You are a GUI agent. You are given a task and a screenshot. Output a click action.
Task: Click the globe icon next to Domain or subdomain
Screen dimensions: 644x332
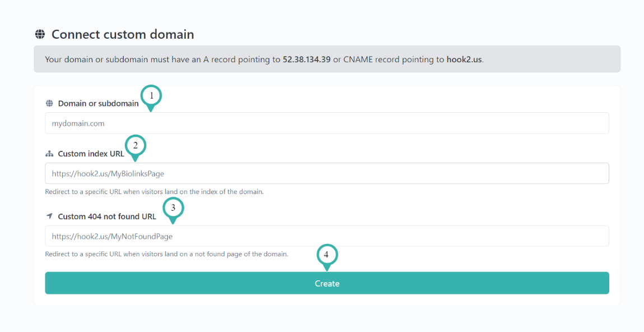click(49, 103)
